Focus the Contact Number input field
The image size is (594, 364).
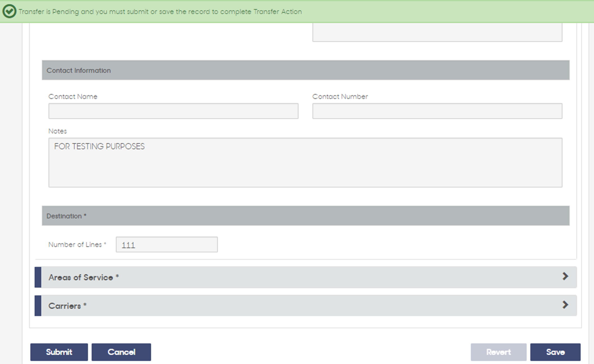coord(437,111)
